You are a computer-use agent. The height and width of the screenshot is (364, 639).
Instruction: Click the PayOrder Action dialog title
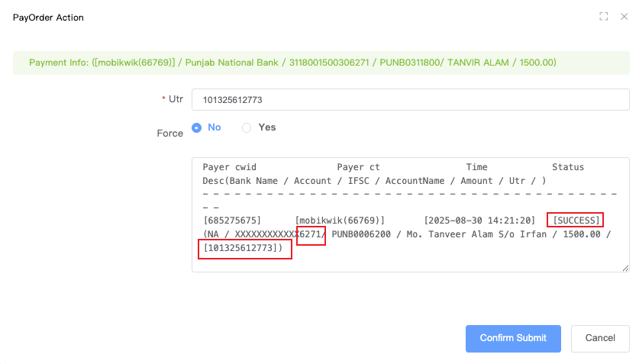pos(49,18)
